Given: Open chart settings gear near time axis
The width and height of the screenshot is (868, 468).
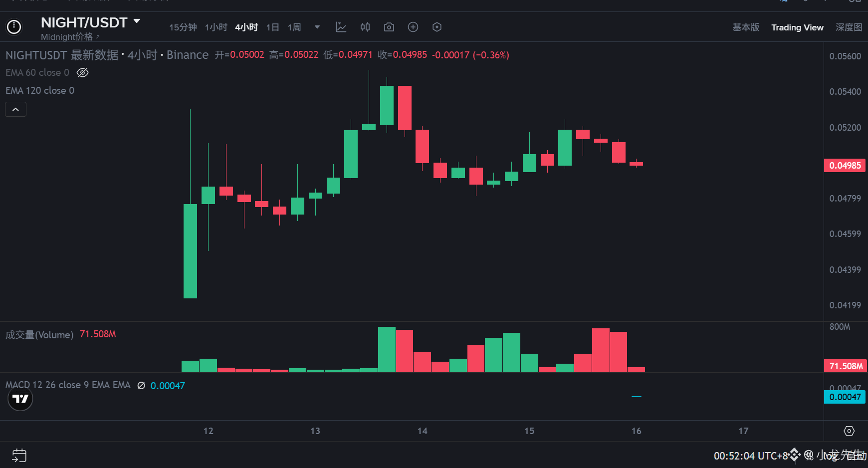Looking at the screenshot, I should point(849,431).
